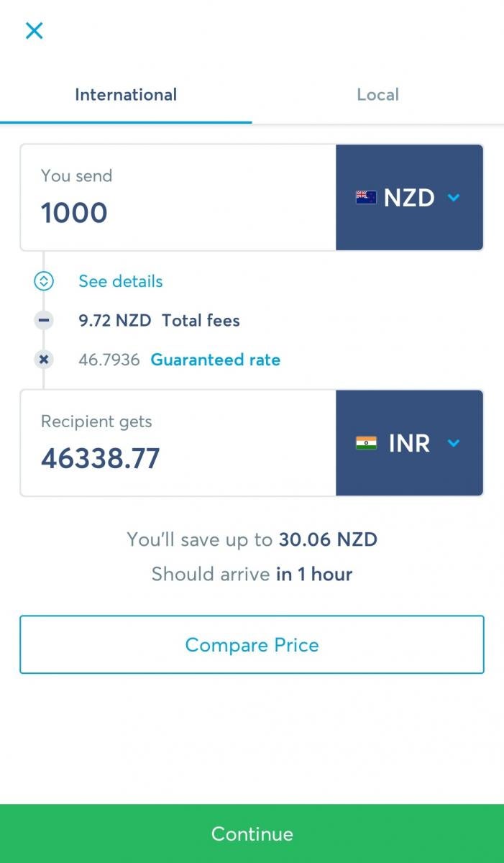
Task: Tap the 30.06 NZD savings amount
Action: tap(328, 539)
